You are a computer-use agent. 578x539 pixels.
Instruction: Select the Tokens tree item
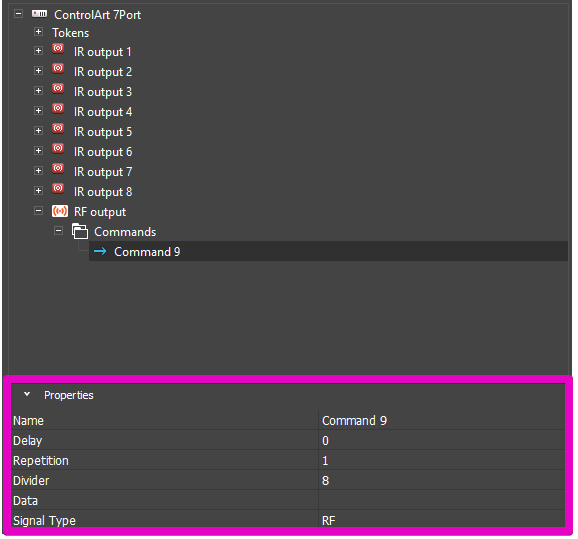click(x=70, y=33)
